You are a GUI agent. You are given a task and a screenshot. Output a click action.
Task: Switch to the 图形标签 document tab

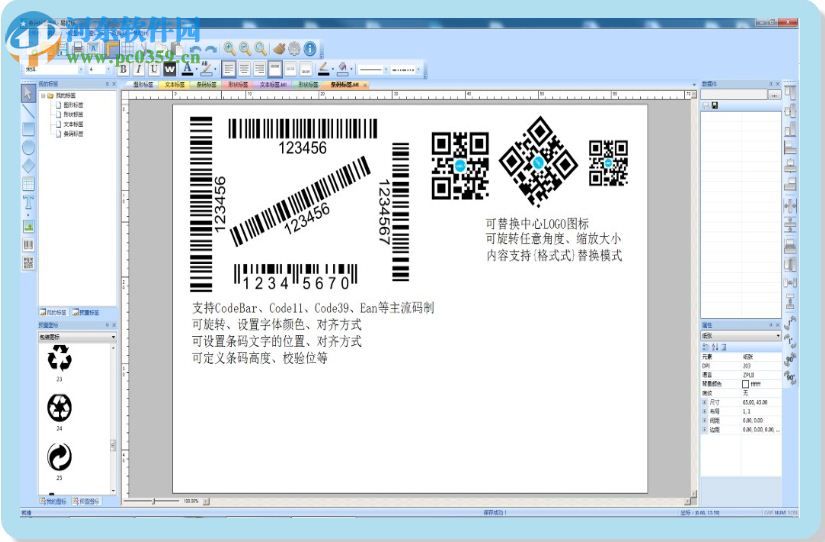pyautogui.click(x=143, y=84)
